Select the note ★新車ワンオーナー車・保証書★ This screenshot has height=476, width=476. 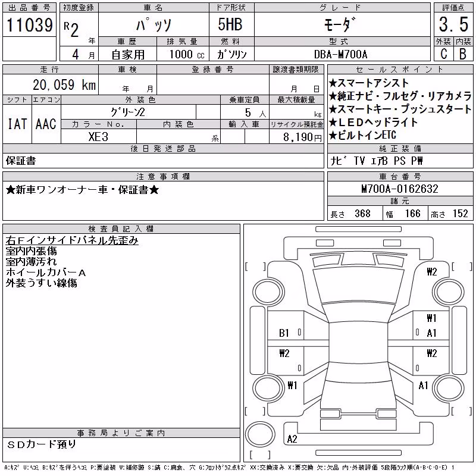coord(82,190)
